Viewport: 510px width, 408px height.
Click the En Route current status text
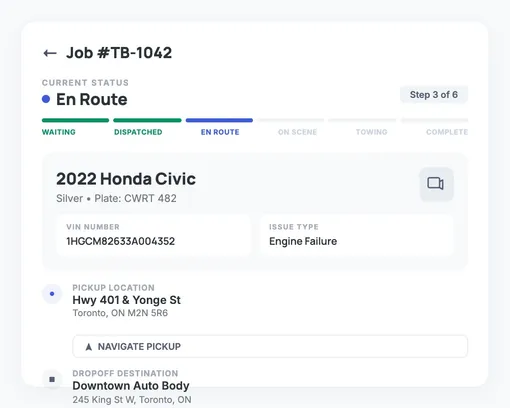tap(92, 99)
